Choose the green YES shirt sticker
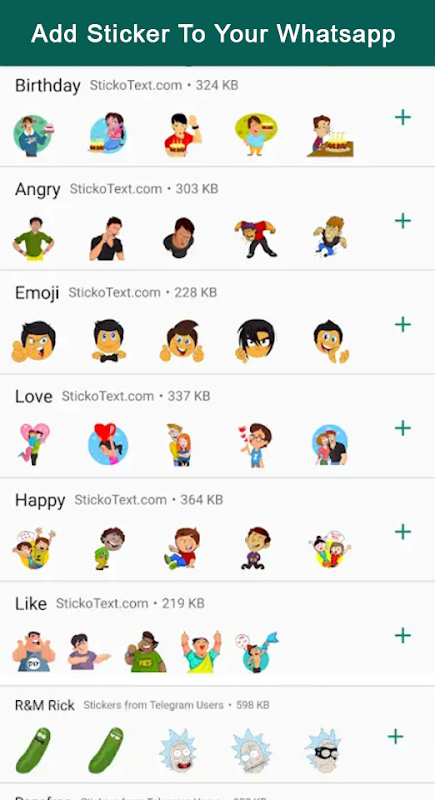 point(146,652)
